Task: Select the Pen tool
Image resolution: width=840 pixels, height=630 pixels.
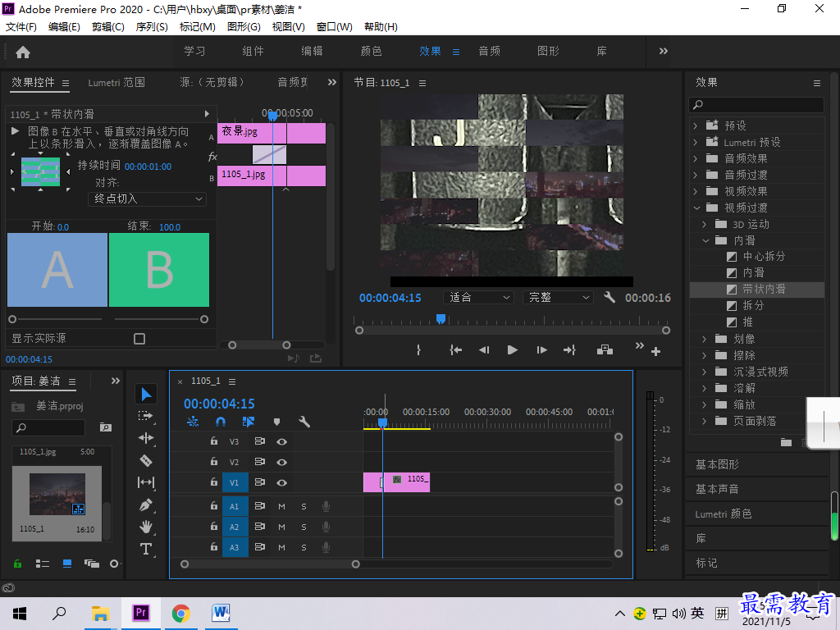Action: click(x=146, y=504)
